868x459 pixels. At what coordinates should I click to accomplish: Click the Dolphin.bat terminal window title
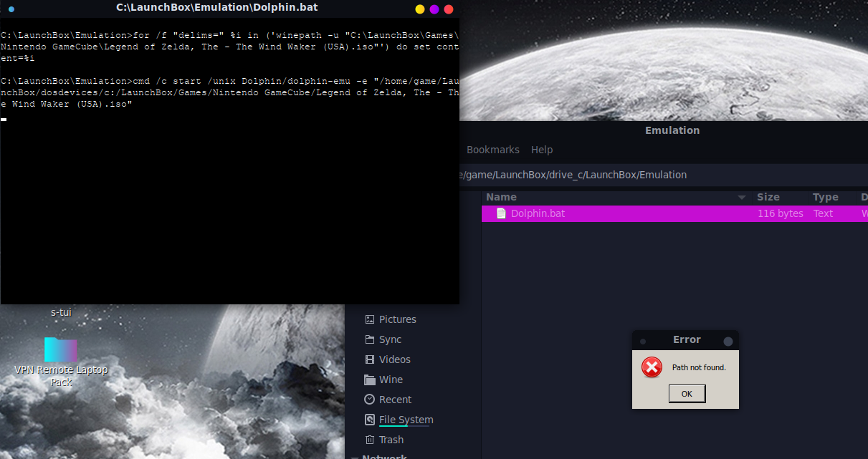tap(217, 7)
